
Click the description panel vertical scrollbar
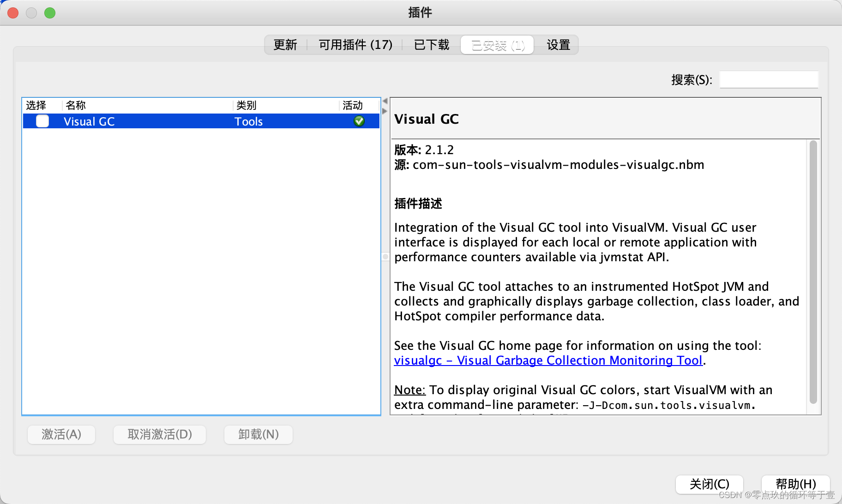[813, 272]
